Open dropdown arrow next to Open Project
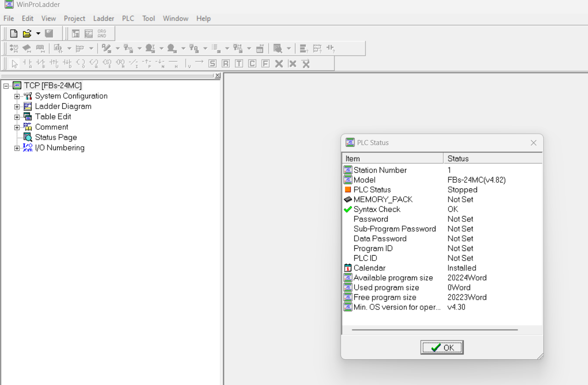Image resolution: width=588 pixels, height=385 pixels. coord(38,34)
